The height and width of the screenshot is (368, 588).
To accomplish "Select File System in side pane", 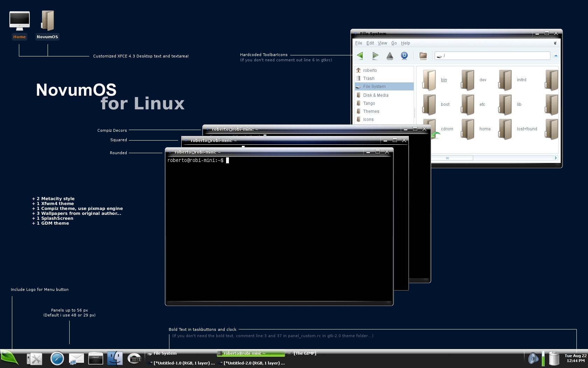I will tap(384, 87).
